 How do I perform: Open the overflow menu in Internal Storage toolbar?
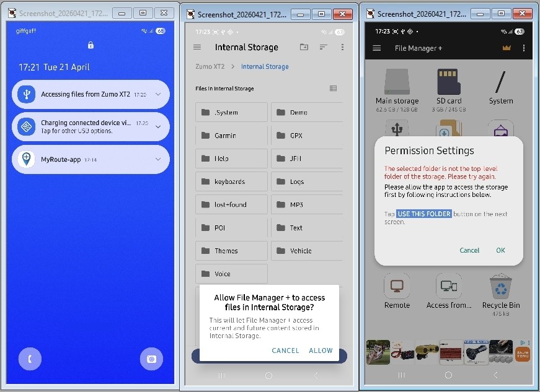(342, 47)
